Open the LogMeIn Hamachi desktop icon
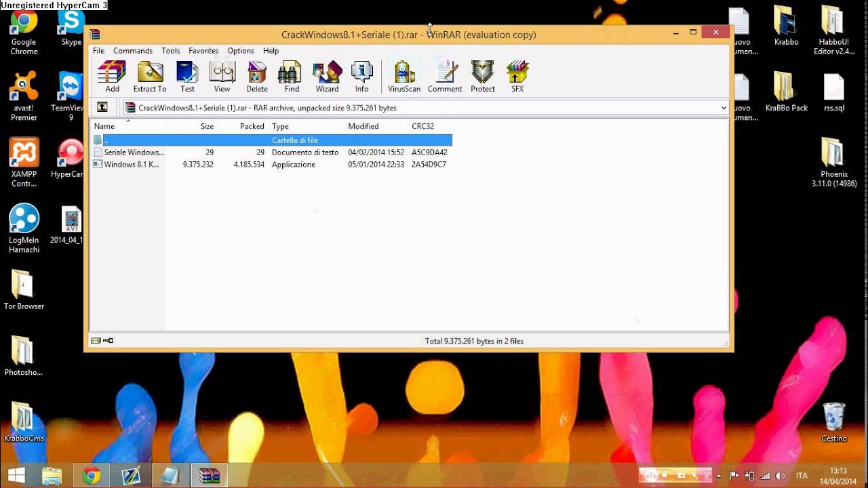 [24, 229]
